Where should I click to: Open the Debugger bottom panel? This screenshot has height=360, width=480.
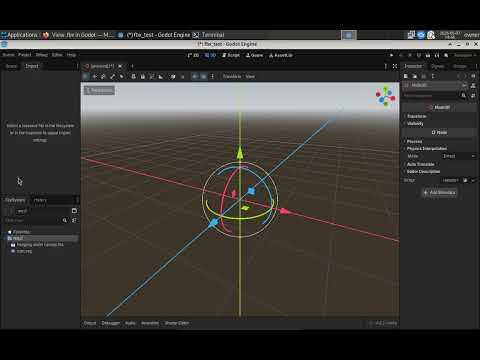click(111, 323)
